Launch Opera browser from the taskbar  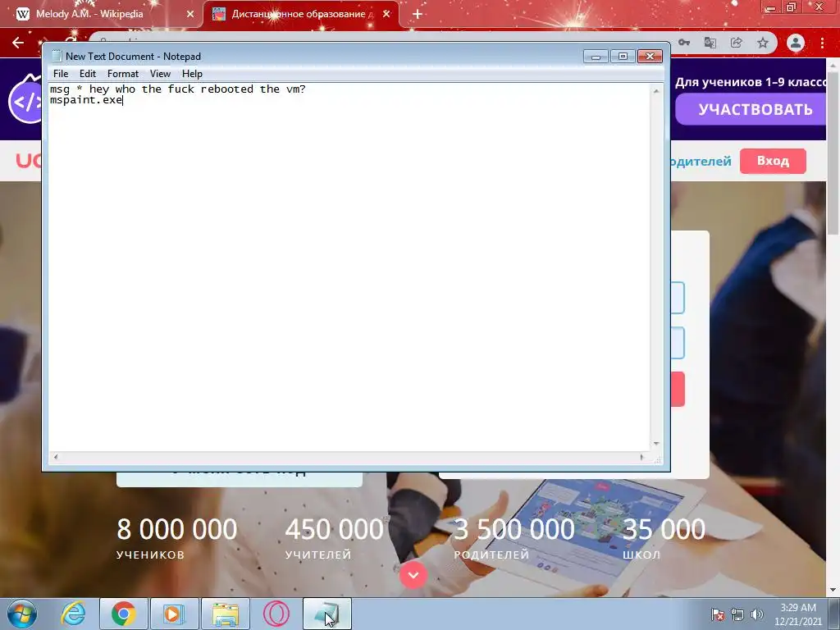(276, 614)
